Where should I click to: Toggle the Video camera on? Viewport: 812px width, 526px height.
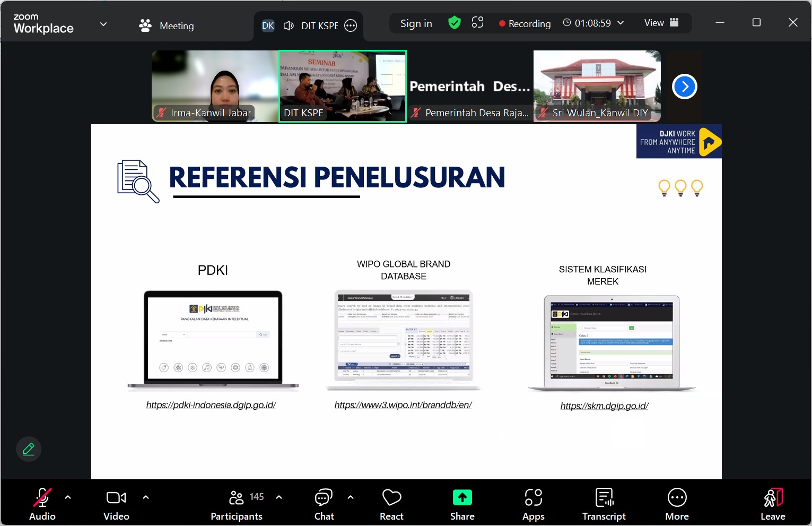tap(116, 504)
